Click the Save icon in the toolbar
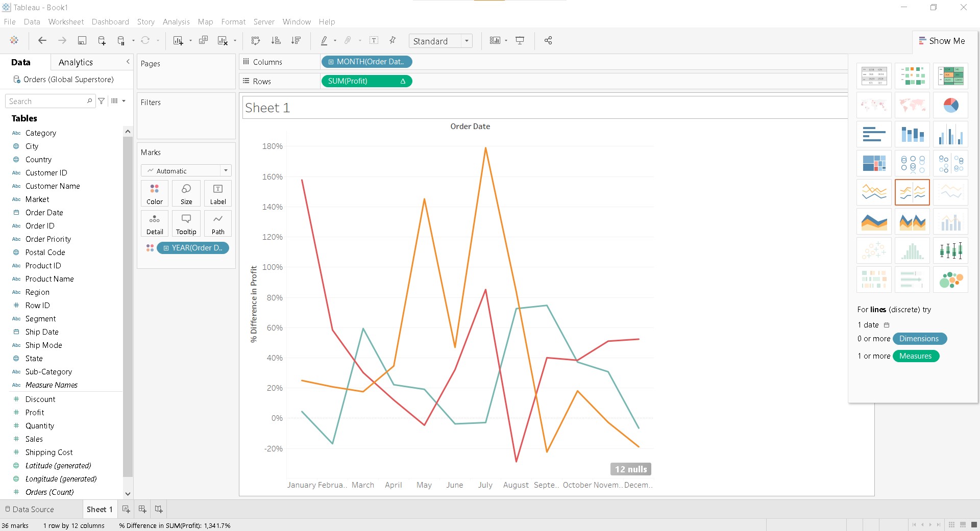Image resolution: width=980 pixels, height=531 pixels. (82, 40)
